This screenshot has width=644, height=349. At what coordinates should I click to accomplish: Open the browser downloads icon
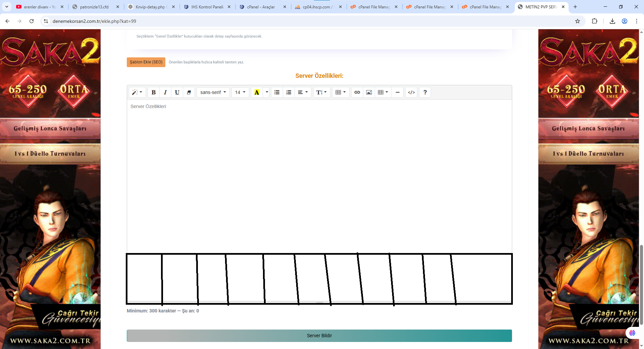coord(612,21)
